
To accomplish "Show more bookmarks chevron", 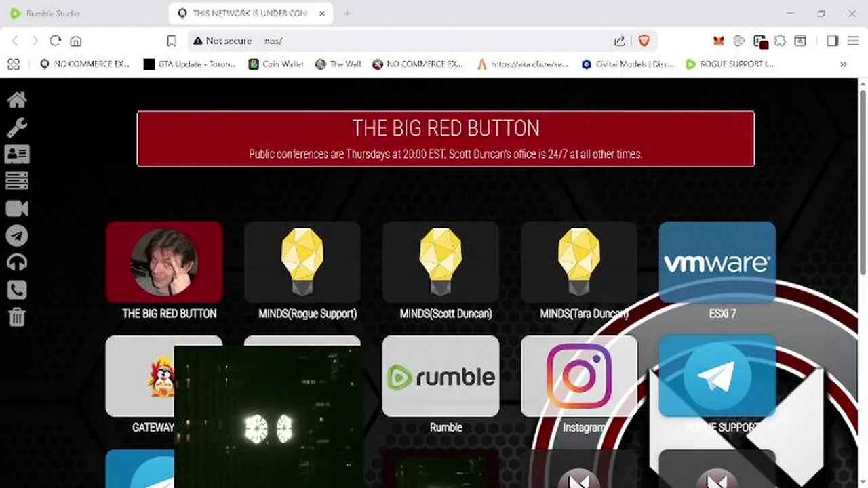I will 843,64.
